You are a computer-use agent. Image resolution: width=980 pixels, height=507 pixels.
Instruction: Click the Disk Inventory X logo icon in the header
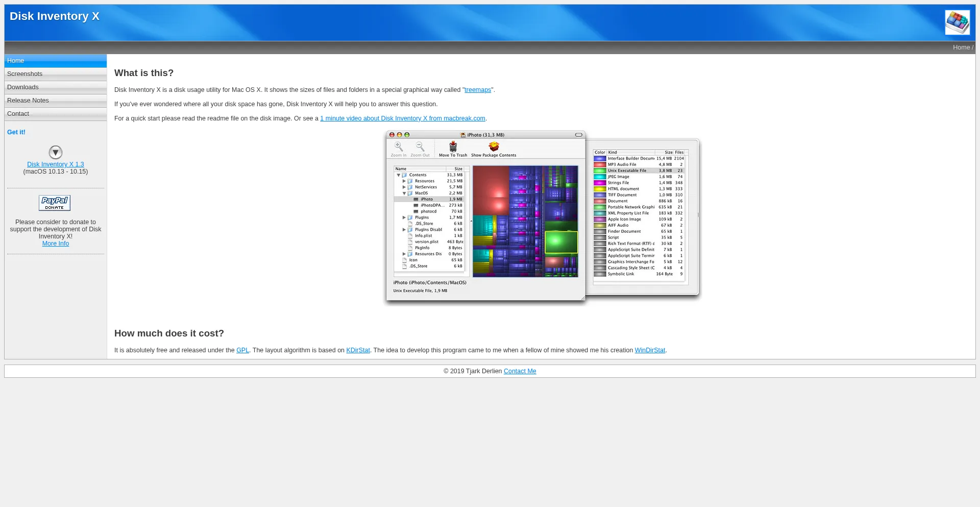[957, 22]
